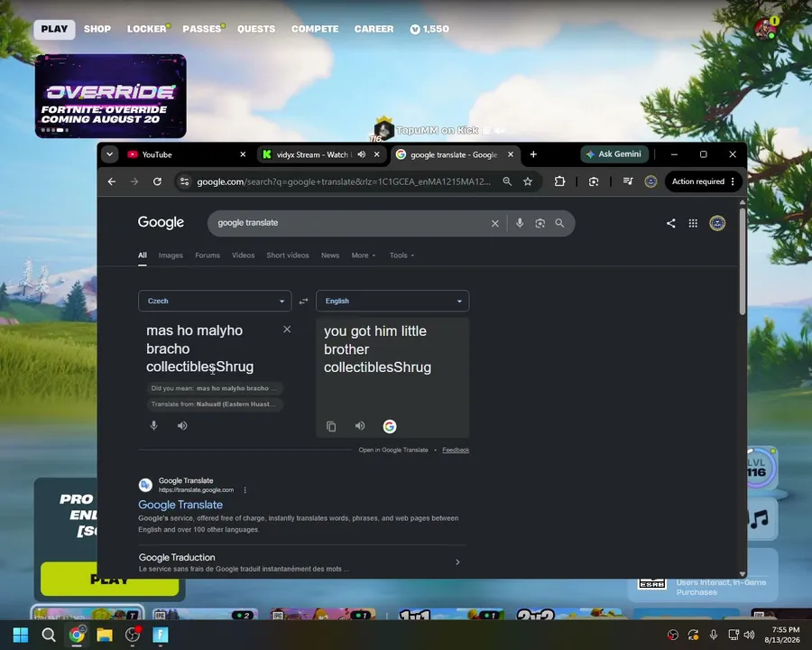Open Windows Start menu
This screenshot has width=812, height=650.
20,635
